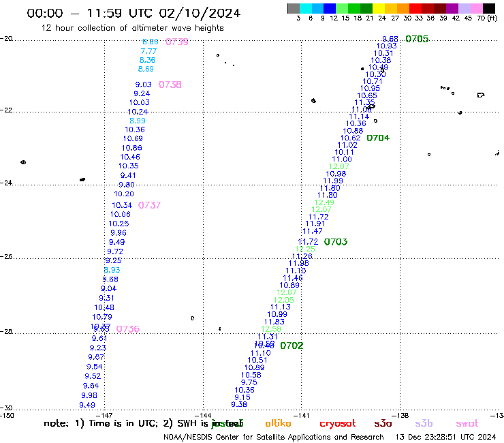The image size is (504, 443).
Task: Click the wave height value 11.46
Action: pos(293,278)
